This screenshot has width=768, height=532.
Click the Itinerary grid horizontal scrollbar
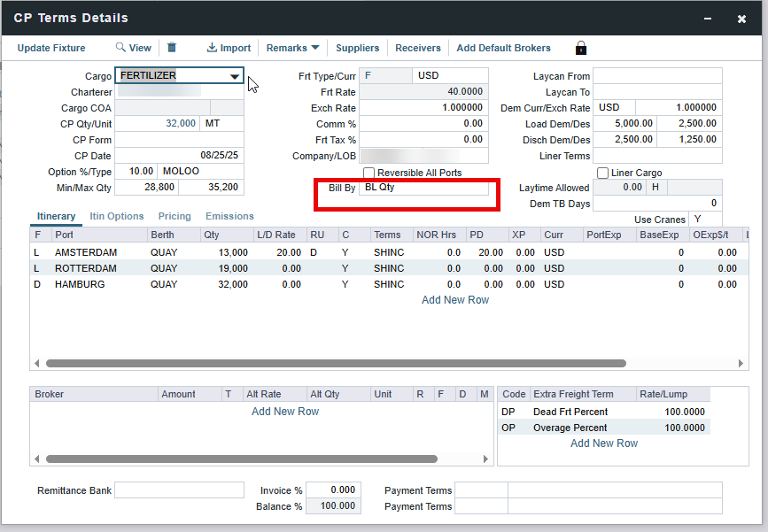tap(337, 363)
